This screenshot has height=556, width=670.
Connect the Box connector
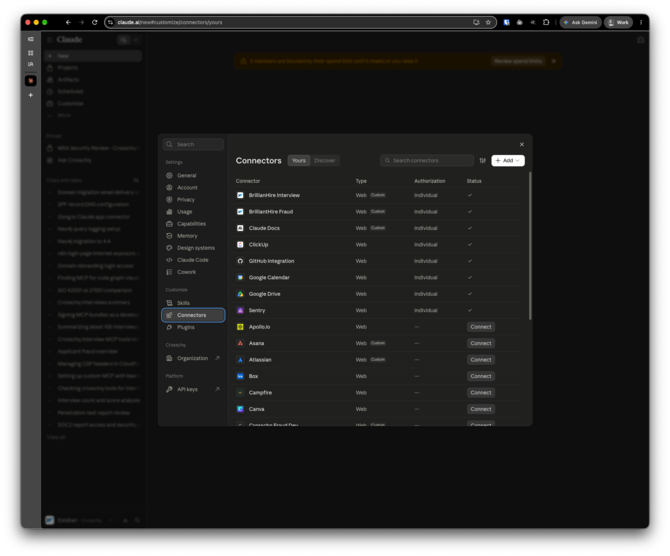coord(481,376)
